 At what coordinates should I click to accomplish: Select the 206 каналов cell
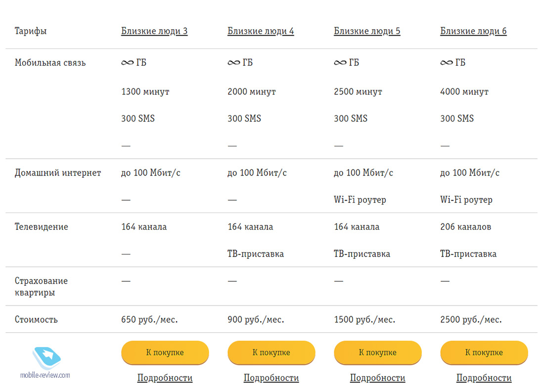(x=465, y=227)
